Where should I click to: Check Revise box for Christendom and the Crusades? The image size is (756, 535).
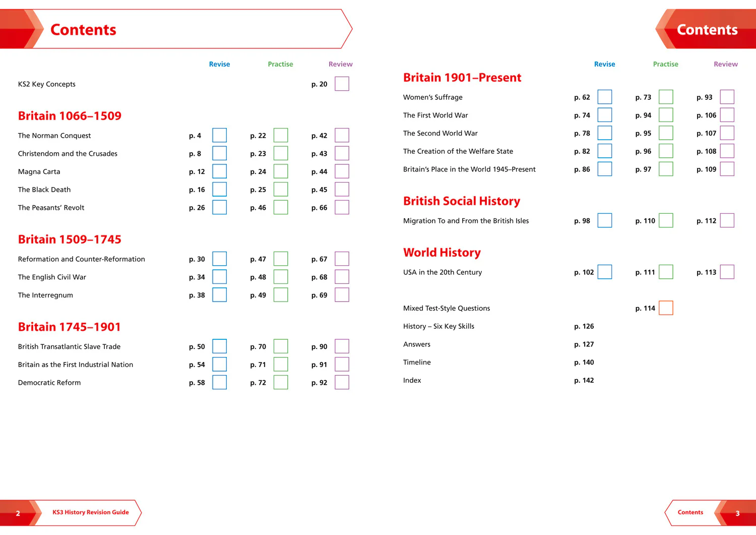click(x=219, y=153)
